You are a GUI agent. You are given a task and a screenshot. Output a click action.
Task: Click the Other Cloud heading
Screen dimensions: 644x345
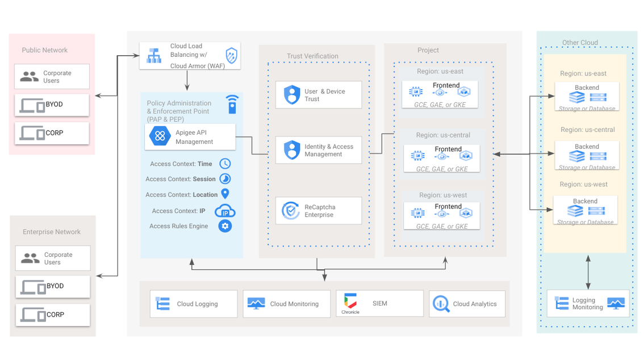point(580,43)
